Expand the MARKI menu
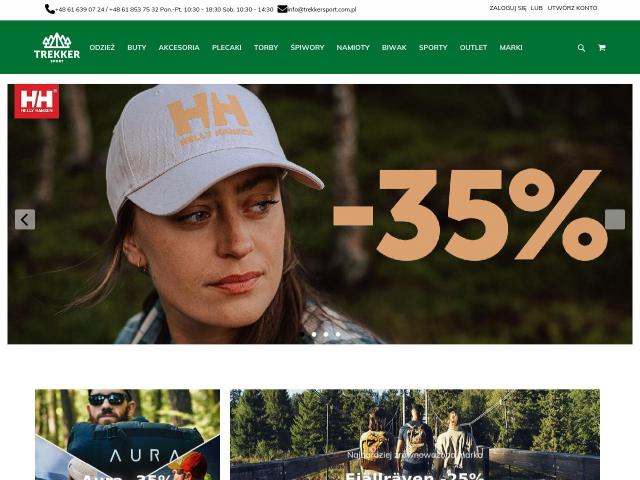The image size is (640, 480). point(511,48)
